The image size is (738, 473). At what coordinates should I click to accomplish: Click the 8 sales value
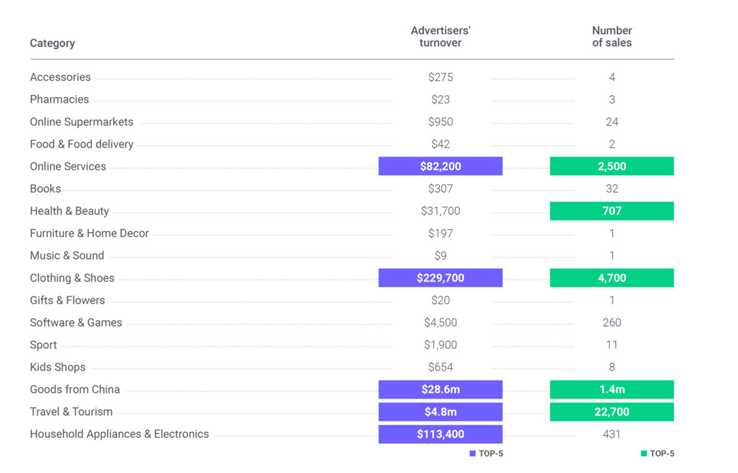612,367
